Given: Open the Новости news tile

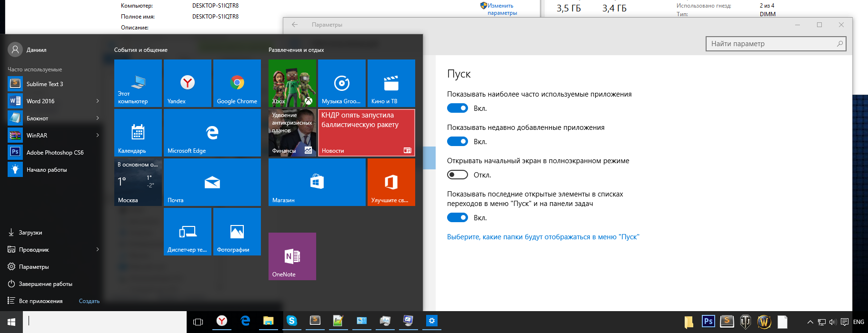Looking at the screenshot, I should pos(367,133).
